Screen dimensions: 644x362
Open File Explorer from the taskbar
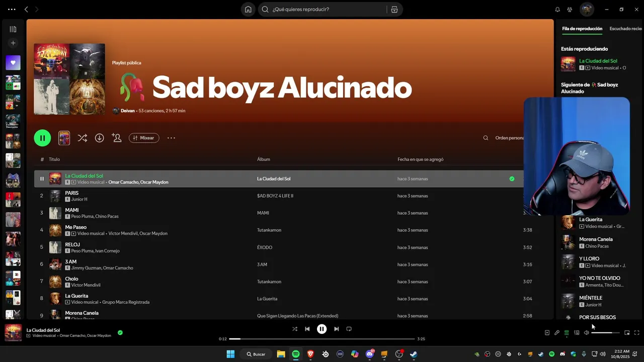pyautogui.click(x=281, y=354)
